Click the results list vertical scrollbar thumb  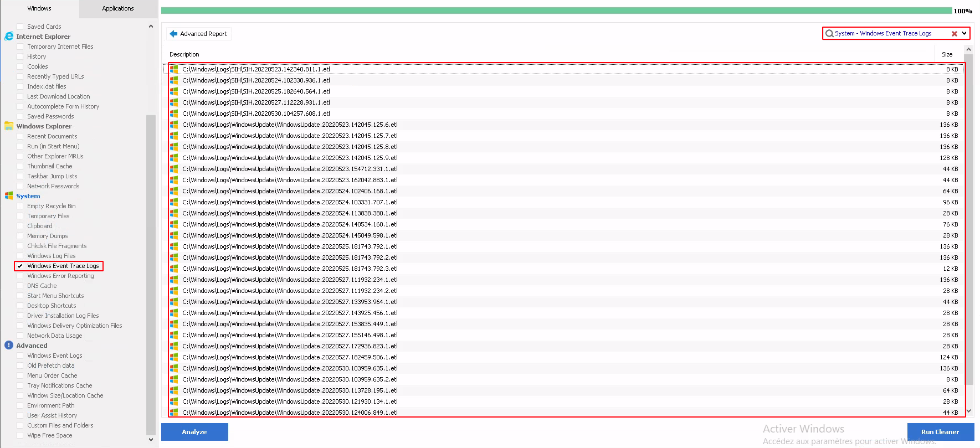969,219
